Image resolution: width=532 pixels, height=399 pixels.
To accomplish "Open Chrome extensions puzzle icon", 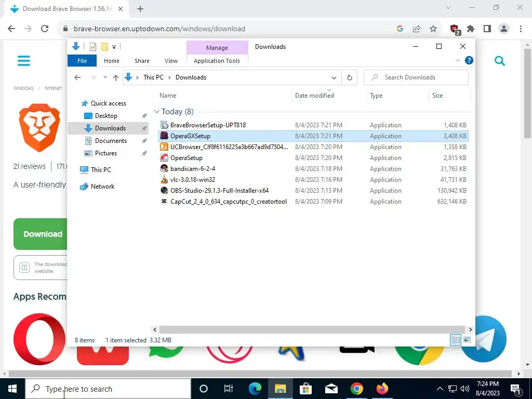I will tap(471, 29).
